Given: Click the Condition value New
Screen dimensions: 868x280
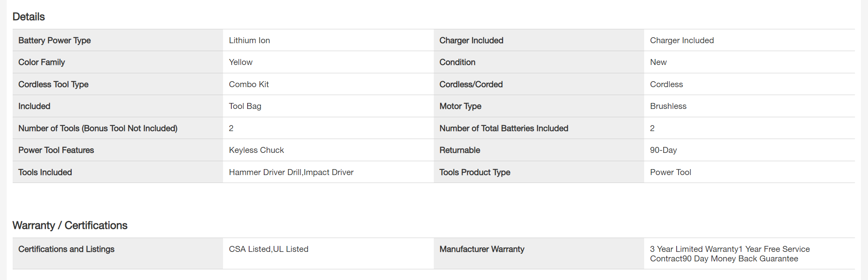Looking at the screenshot, I should coord(658,62).
